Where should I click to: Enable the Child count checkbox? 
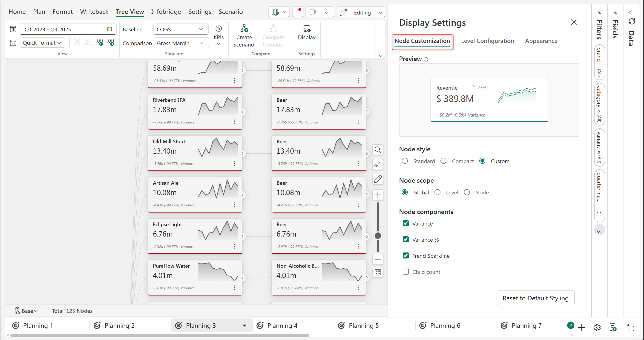(x=405, y=272)
